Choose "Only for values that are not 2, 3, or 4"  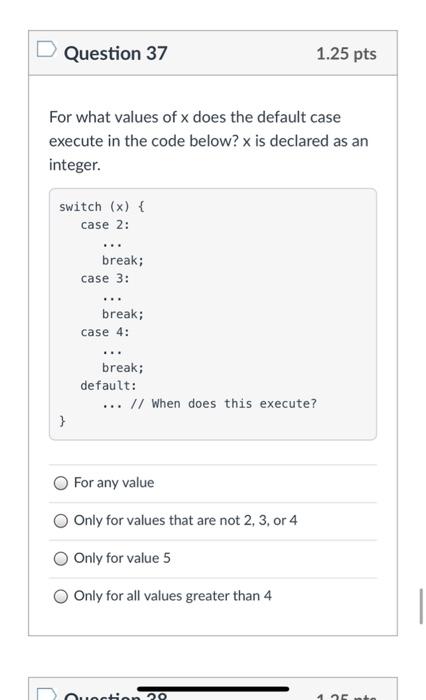pos(61,521)
